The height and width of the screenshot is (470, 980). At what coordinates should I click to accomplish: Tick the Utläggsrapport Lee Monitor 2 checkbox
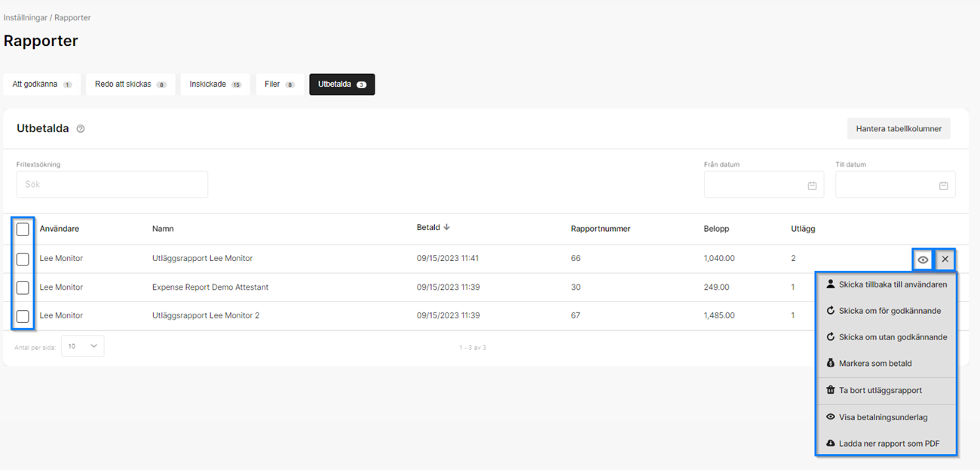coord(23,316)
